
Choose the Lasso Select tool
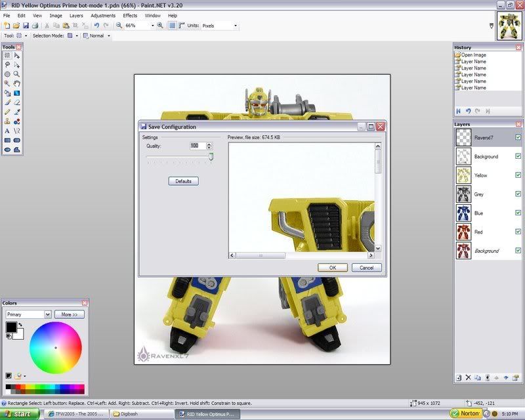(x=7, y=65)
